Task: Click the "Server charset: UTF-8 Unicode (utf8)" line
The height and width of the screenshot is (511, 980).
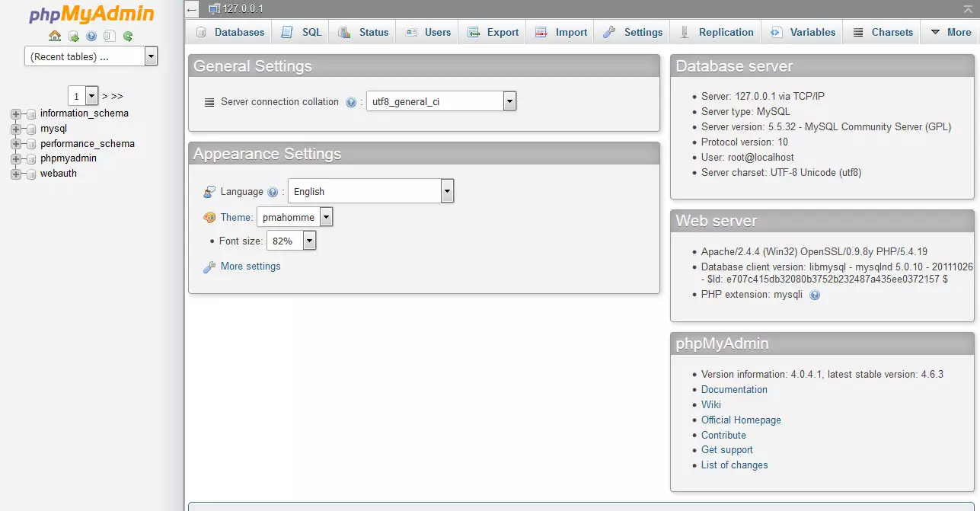Action: pos(781,173)
